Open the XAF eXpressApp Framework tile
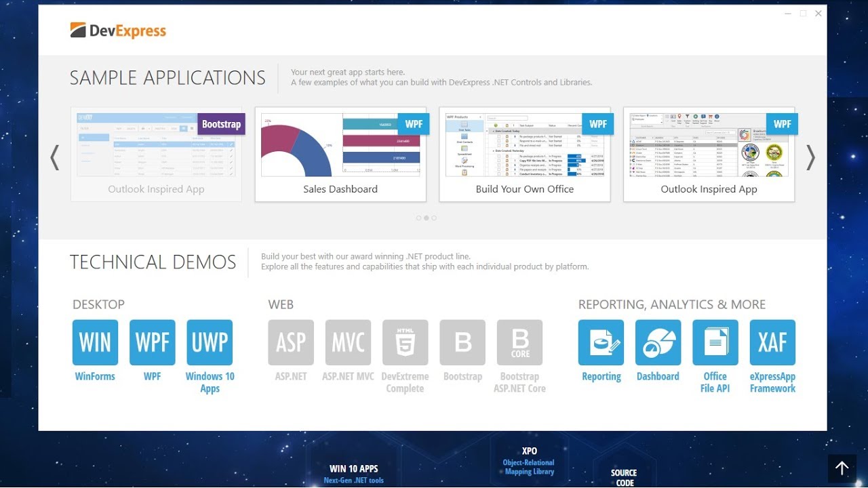 tap(772, 342)
